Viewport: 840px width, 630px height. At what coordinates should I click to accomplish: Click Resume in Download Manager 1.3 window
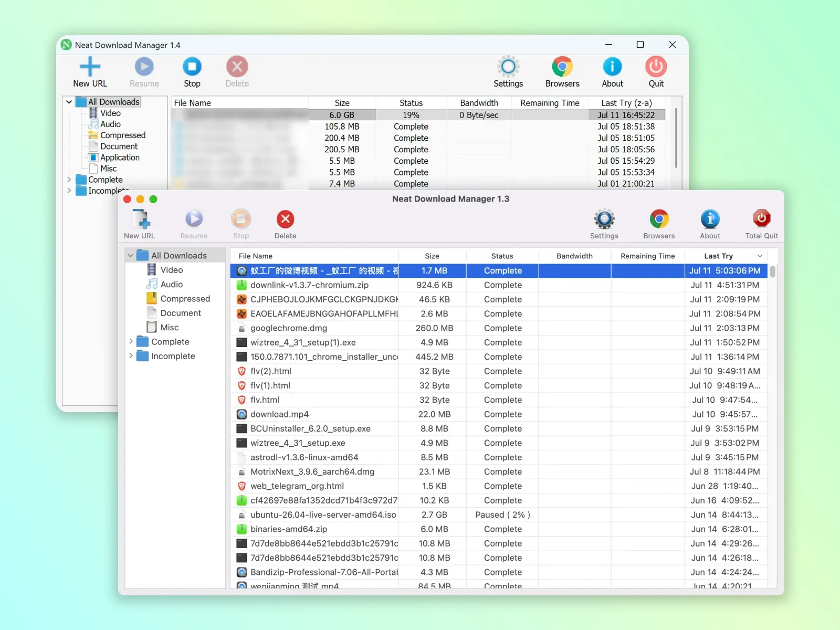[194, 224]
